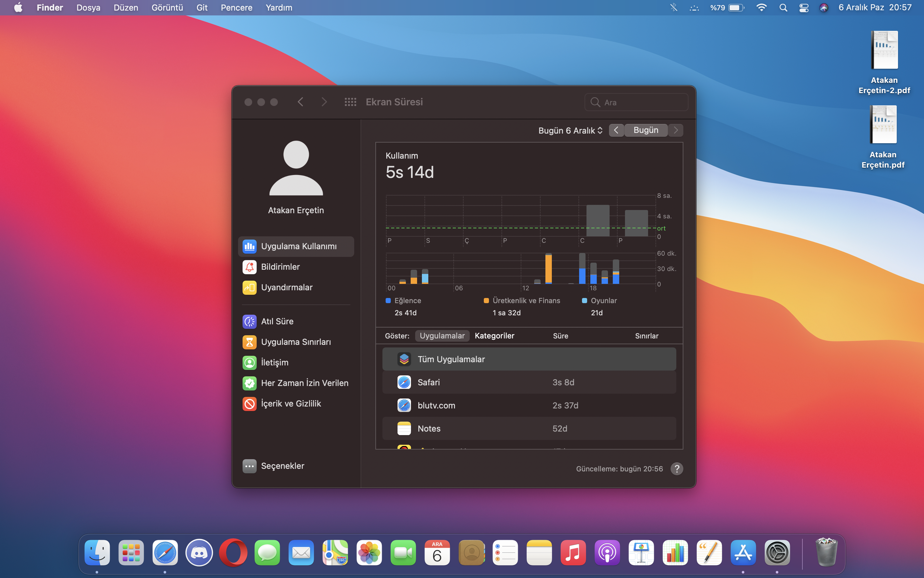Image resolution: width=924 pixels, height=578 pixels.
Task: Open Numbers from the Dock
Action: [675, 552]
